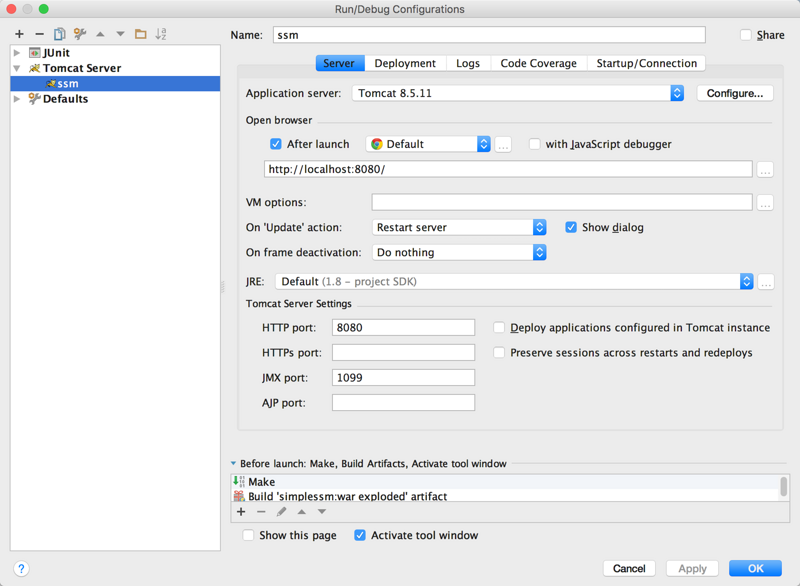Click into the Name field

(x=489, y=35)
